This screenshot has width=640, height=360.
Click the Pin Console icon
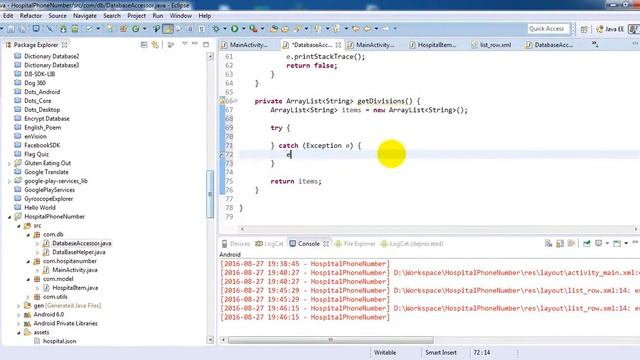pyautogui.click(x=587, y=244)
